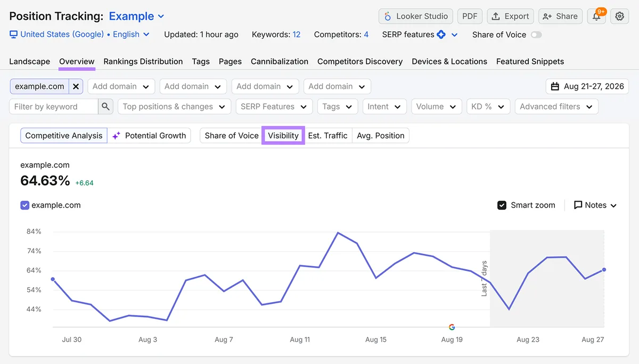Switch chart to Est. Traffic
This screenshot has width=639, height=364.
coord(327,136)
